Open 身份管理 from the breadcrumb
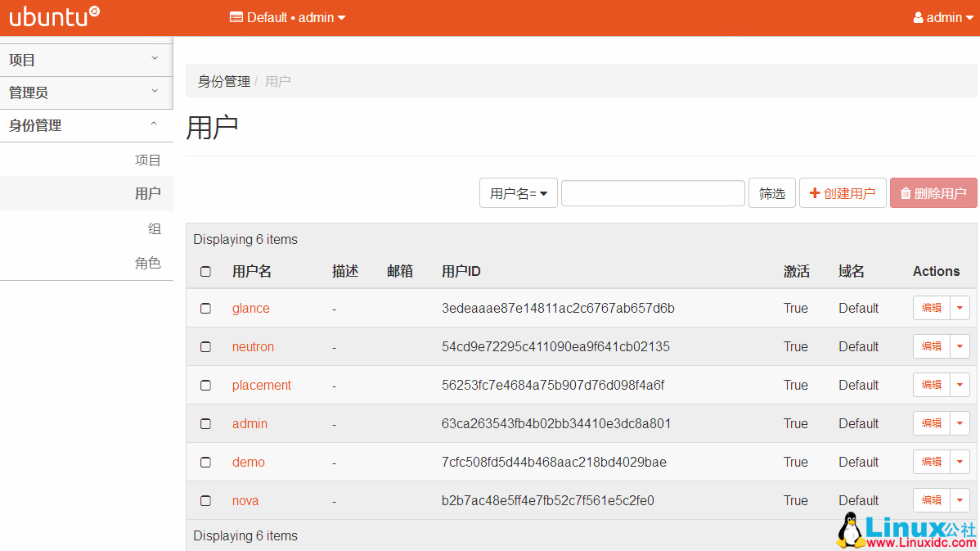Screen dimensions: 980x551 click(223, 80)
